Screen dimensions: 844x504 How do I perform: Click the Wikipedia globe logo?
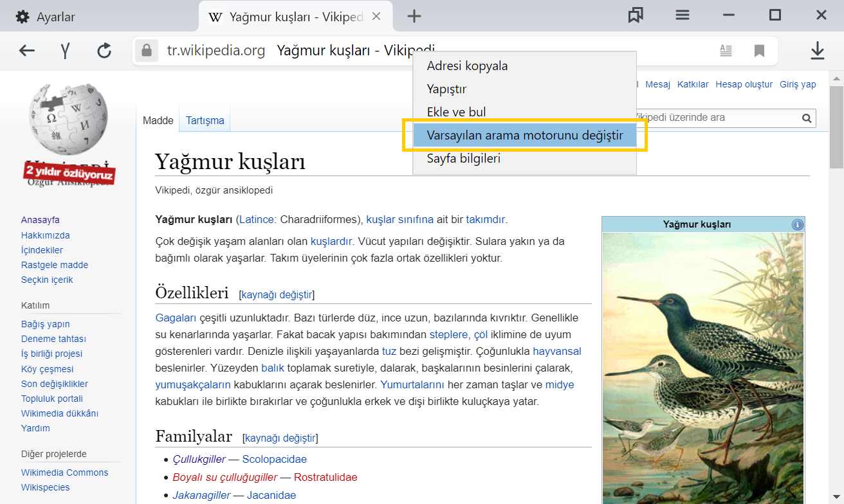68,120
